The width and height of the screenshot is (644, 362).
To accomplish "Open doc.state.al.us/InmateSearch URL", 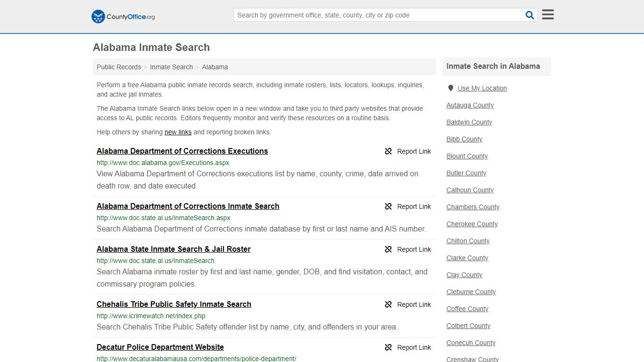I will click(156, 261).
